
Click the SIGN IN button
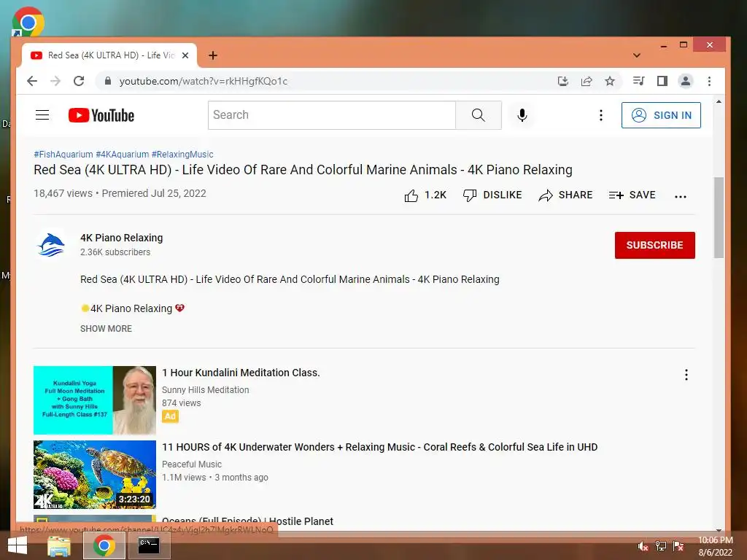tap(661, 115)
